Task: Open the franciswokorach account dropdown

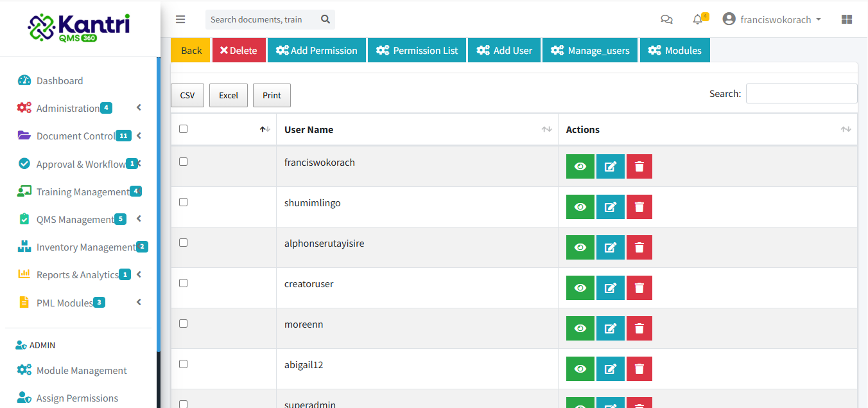Action: click(772, 19)
